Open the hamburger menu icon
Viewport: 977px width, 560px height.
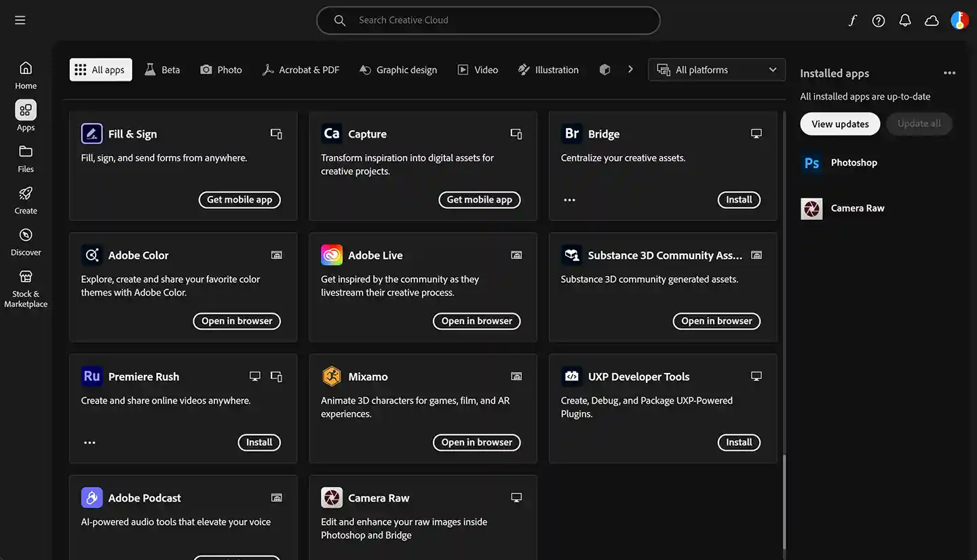tap(20, 20)
